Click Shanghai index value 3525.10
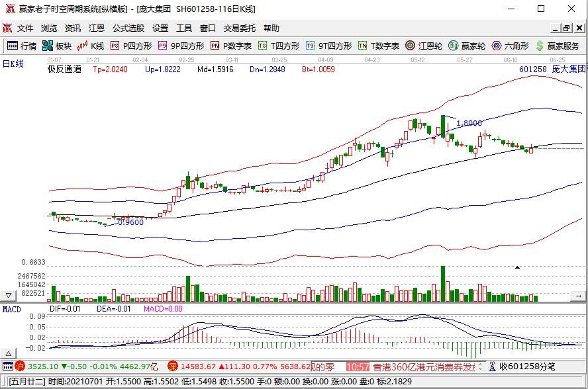588x389 pixels. (43, 366)
